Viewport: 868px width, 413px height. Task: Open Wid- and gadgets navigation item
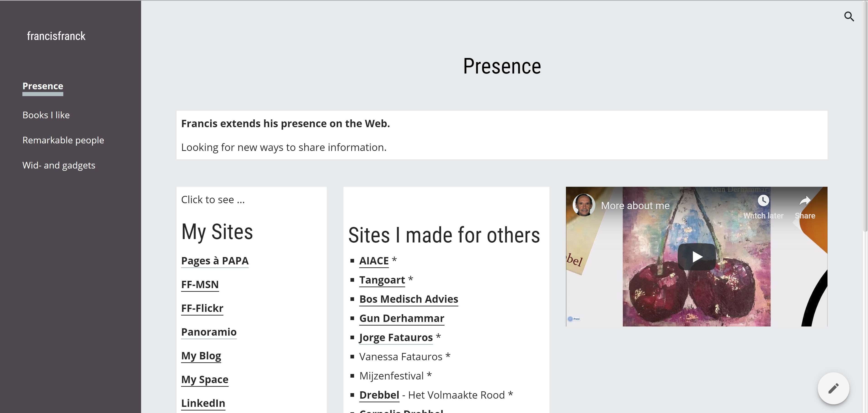(x=59, y=165)
